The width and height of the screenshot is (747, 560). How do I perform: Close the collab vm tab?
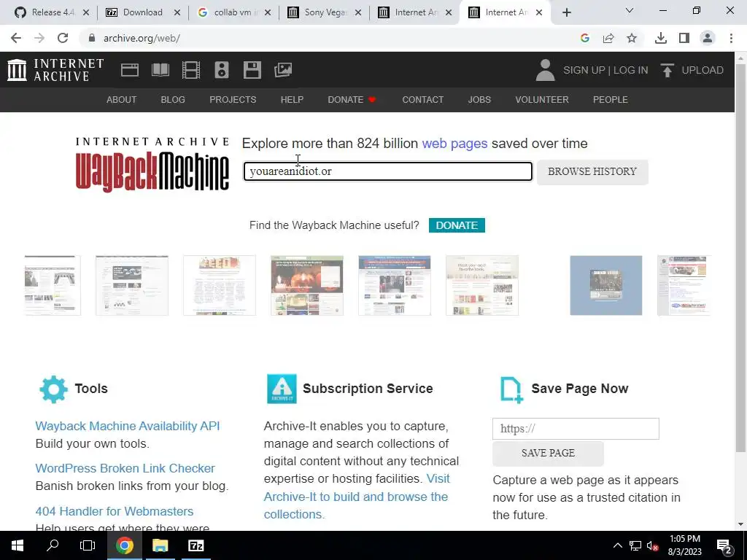(268, 13)
